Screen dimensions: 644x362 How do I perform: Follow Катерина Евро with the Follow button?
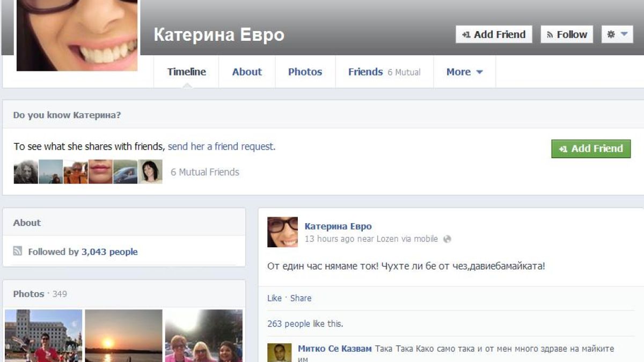click(x=567, y=34)
